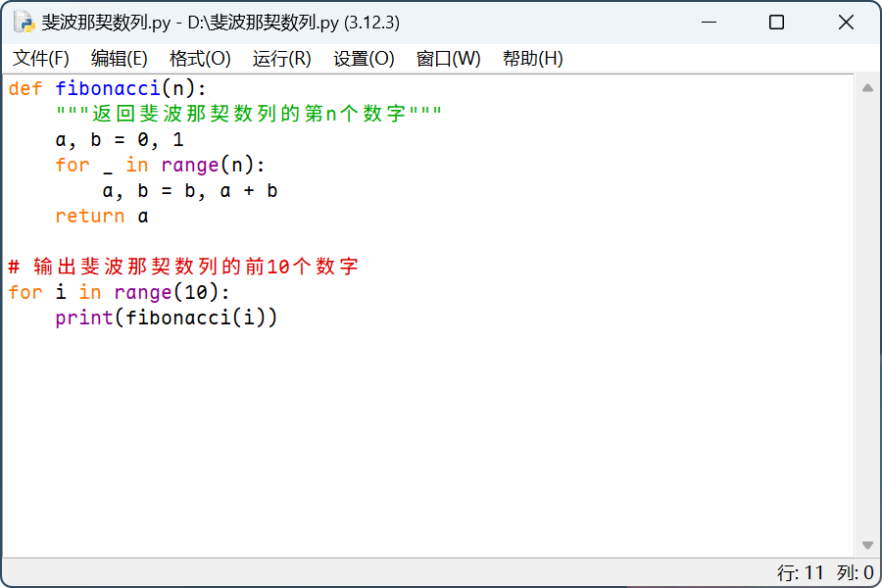Open the 格式(O) menu
Screen dimensions: 882x588
(200, 59)
